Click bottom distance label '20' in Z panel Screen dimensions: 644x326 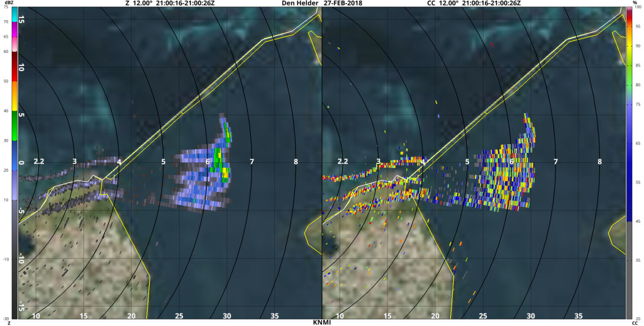(x=131, y=316)
